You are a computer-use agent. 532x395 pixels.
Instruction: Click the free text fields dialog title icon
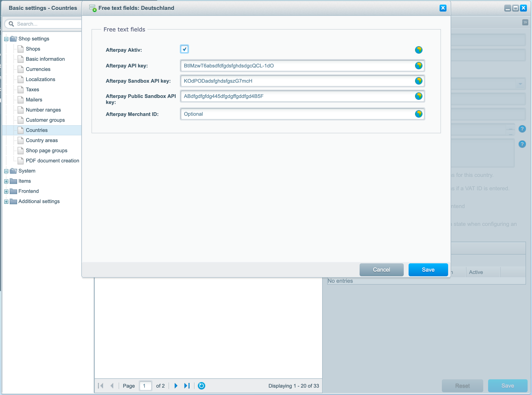click(93, 8)
